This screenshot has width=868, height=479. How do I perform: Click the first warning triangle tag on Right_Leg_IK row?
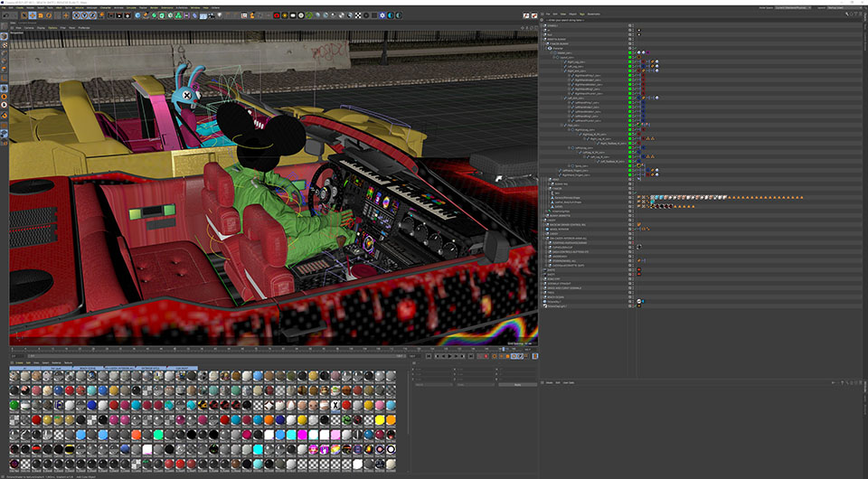648,138
